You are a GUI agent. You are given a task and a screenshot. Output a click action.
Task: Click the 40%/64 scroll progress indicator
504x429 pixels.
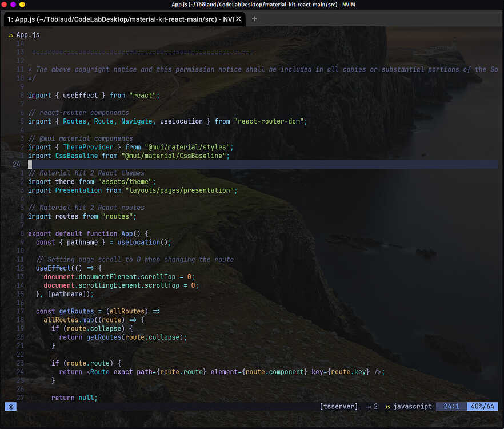(483, 406)
